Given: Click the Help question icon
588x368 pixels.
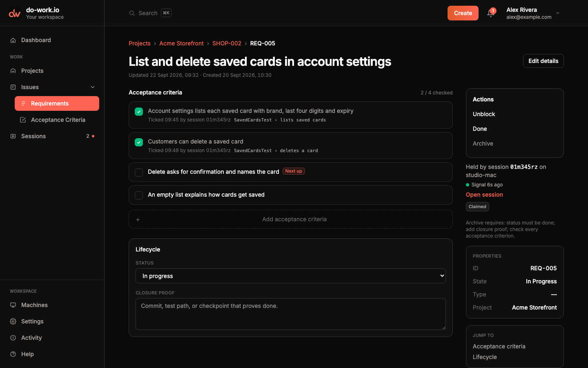Looking at the screenshot, I should click(13, 354).
